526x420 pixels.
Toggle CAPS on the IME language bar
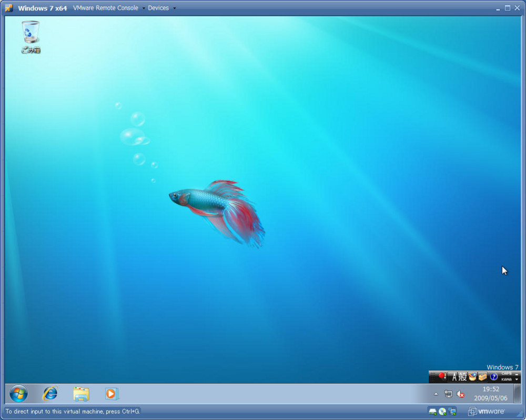[x=507, y=373]
